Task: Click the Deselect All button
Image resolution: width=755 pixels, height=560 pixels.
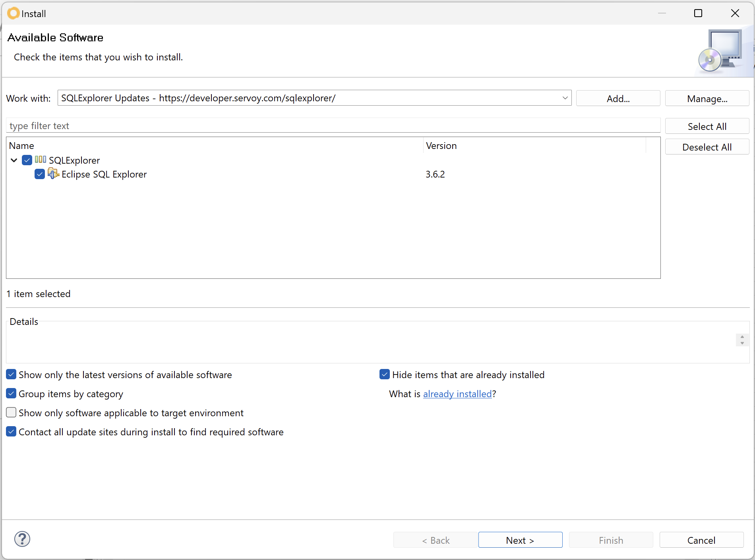Action: pos(707,147)
